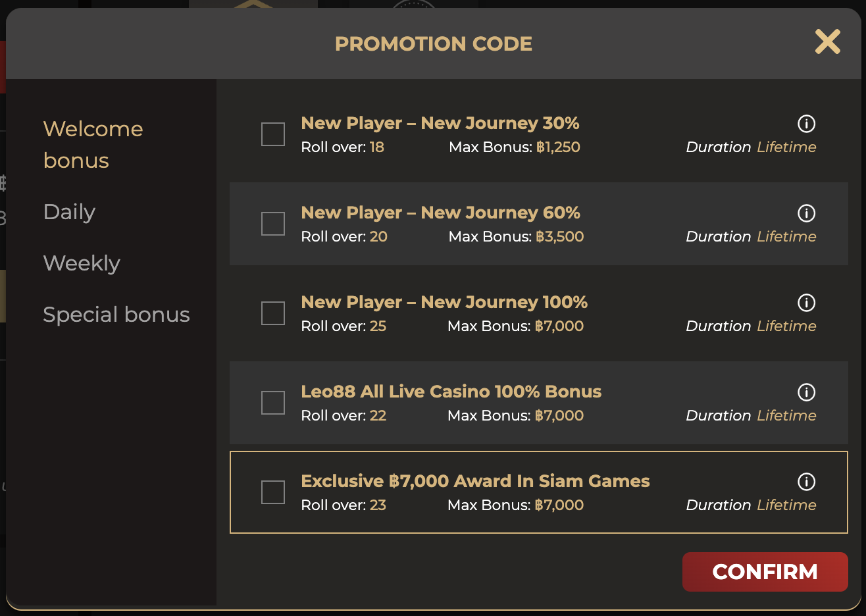Select the New Journey 60% checkbox
The image size is (866, 616).
coord(273,224)
